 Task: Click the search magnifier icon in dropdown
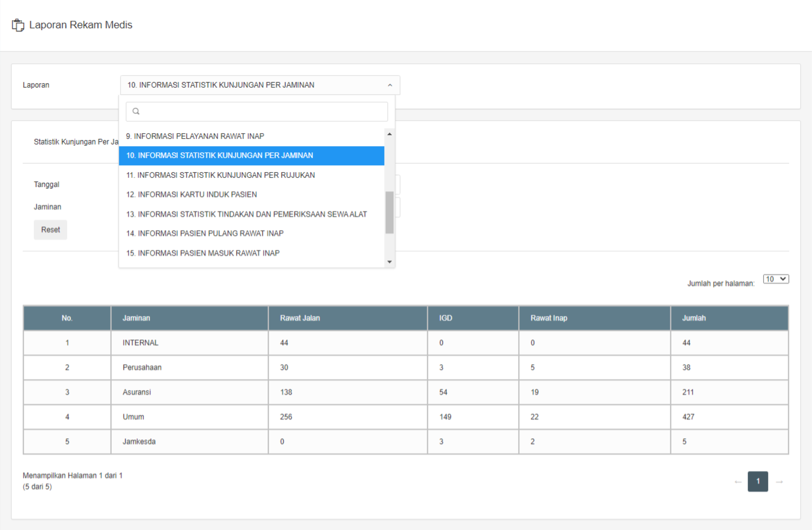(136, 111)
